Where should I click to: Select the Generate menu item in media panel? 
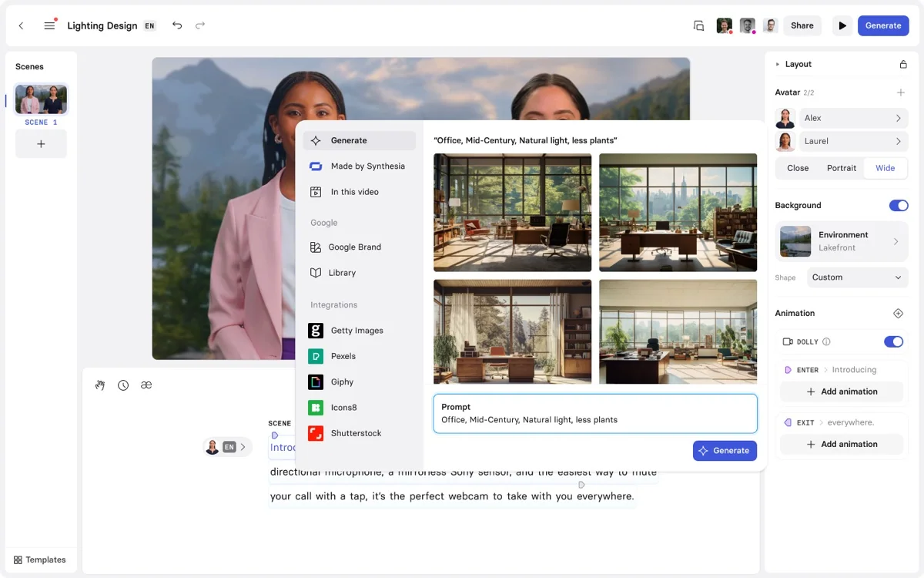pyautogui.click(x=359, y=140)
